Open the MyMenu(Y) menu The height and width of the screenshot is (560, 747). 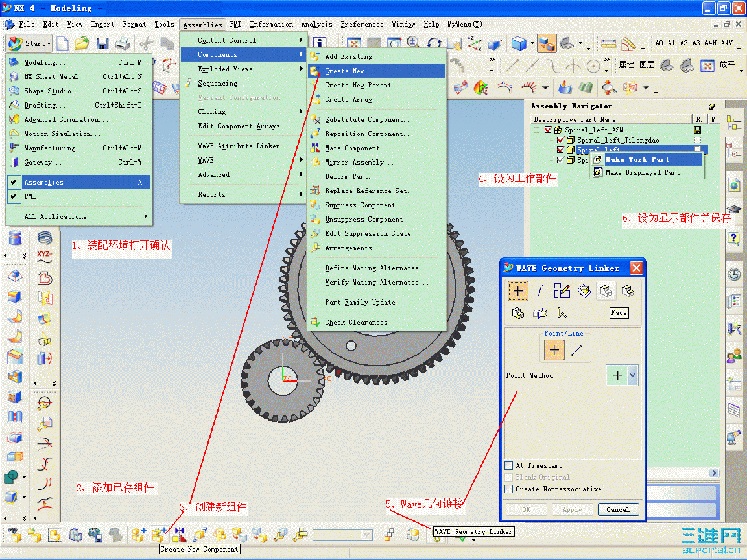point(464,24)
